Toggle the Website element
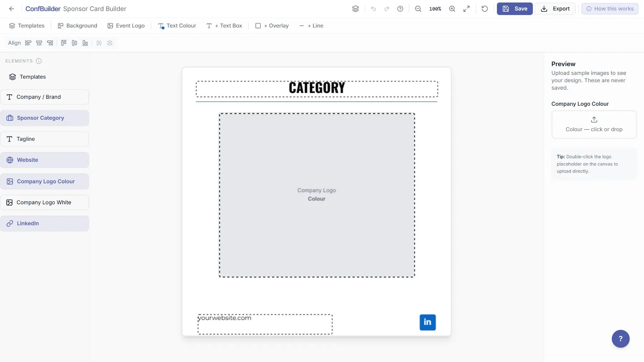 click(x=44, y=160)
